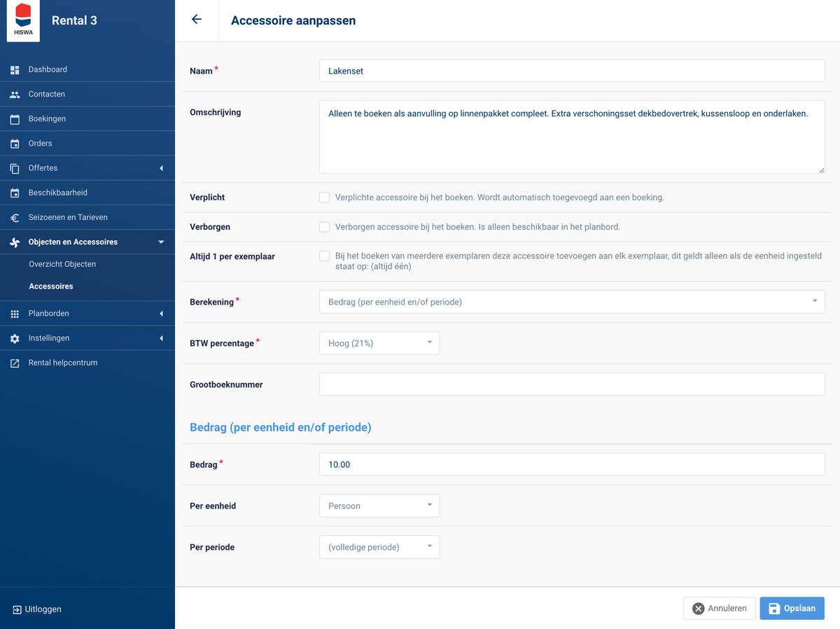Open the Per eenheid dropdown

click(x=379, y=506)
